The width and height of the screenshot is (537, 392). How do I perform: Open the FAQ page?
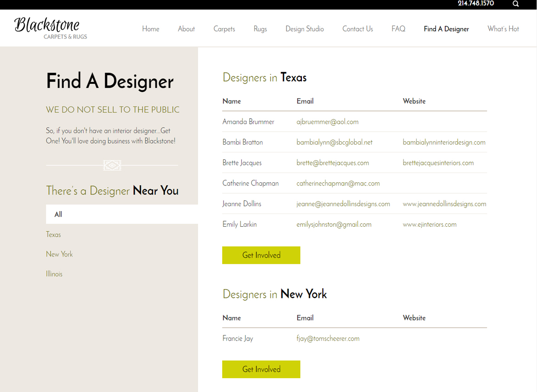pos(398,29)
